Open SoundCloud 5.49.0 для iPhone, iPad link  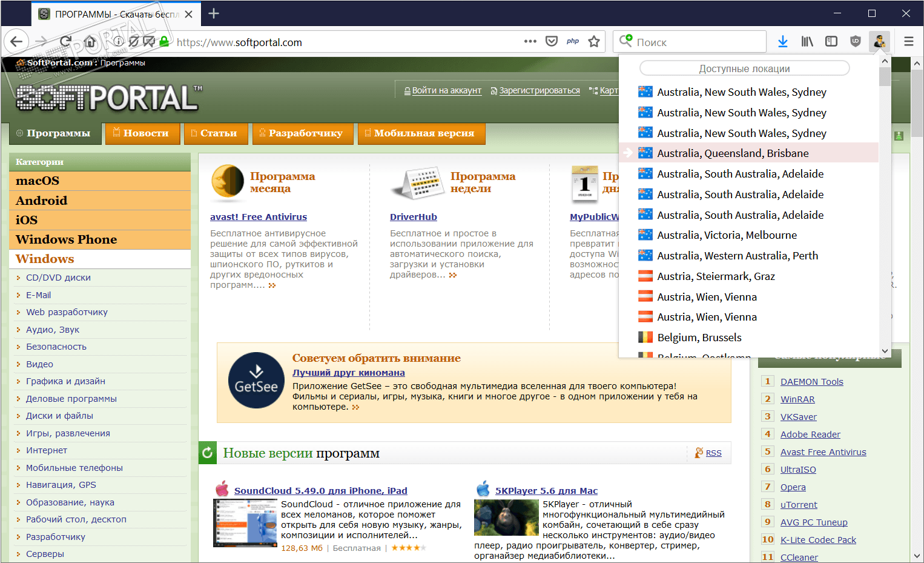pyautogui.click(x=321, y=491)
